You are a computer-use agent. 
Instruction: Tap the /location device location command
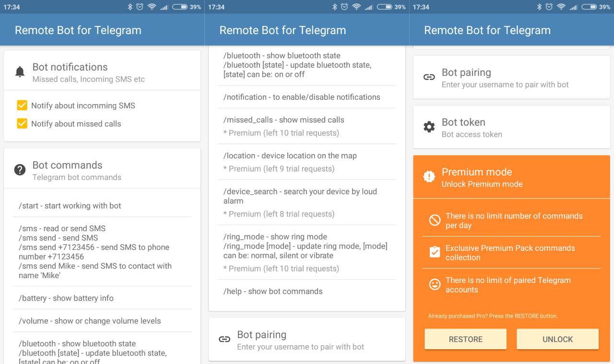290,156
